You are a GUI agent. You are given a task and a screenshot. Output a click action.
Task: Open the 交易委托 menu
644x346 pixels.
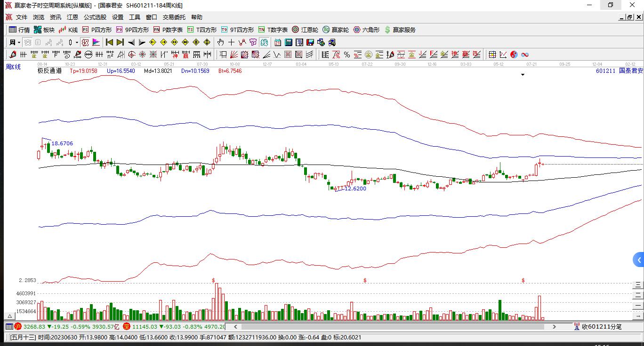tap(174, 17)
